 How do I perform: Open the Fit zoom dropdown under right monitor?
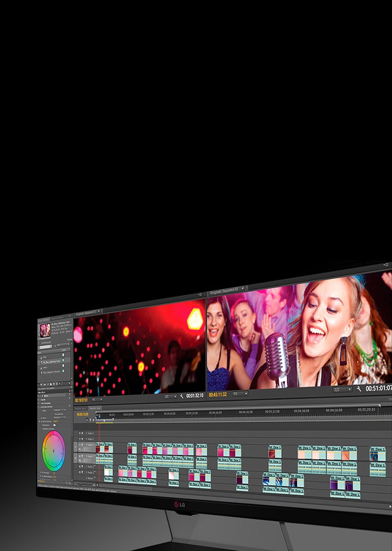coord(240,394)
